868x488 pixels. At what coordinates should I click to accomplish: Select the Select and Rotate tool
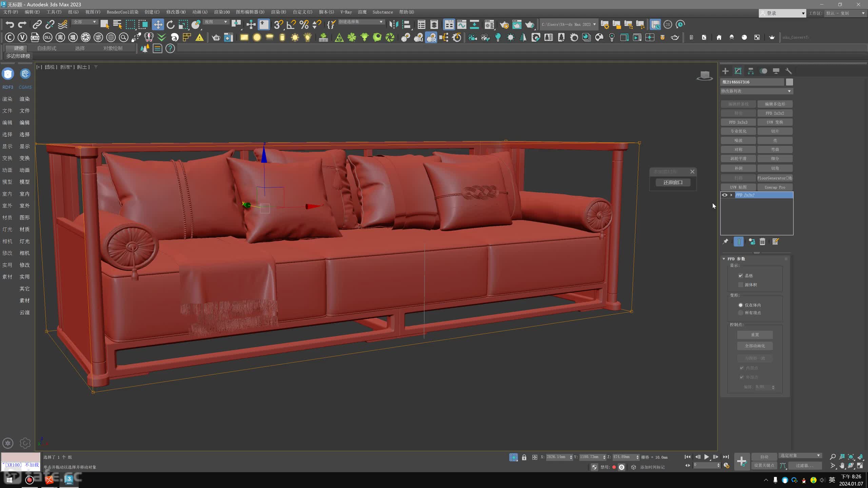171,24
